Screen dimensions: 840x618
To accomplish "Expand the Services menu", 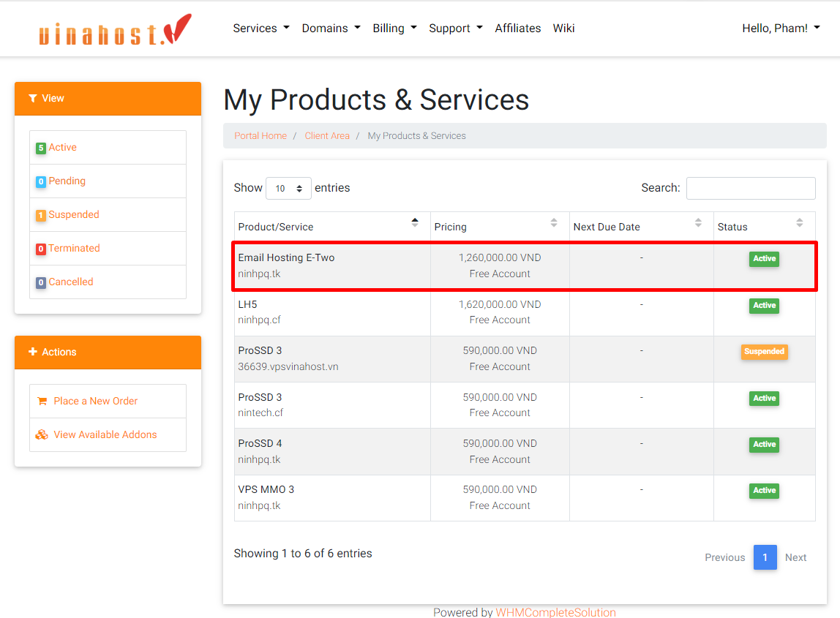I will [260, 29].
